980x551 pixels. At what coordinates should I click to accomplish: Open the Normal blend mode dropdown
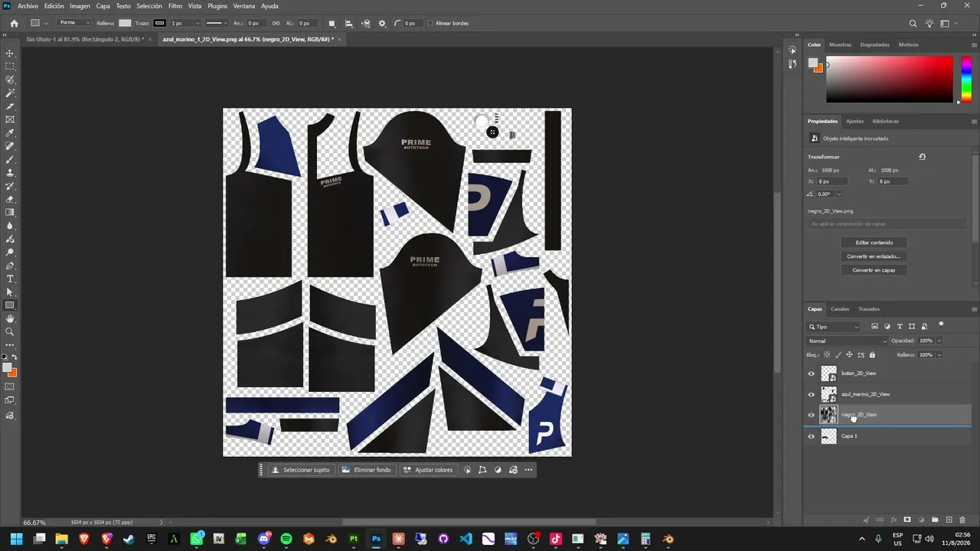(x=848, y=341)
